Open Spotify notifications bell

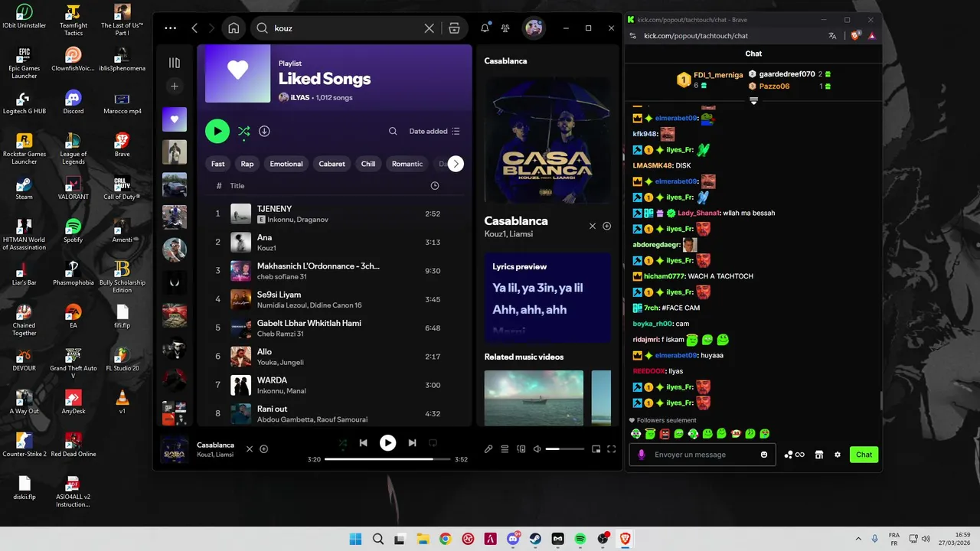[485, 28]
